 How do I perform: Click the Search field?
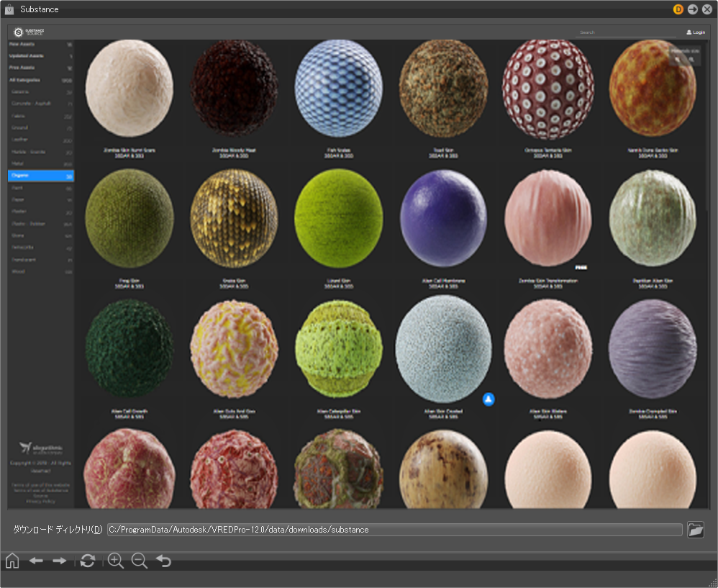(x=625, y=32)
